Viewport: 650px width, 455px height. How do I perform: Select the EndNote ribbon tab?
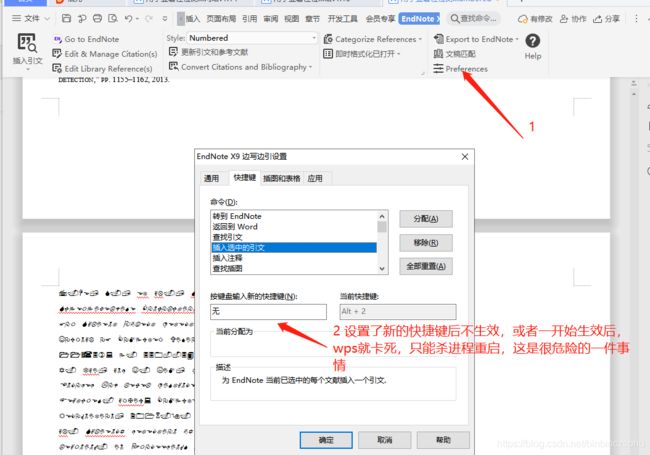point(419,19)
